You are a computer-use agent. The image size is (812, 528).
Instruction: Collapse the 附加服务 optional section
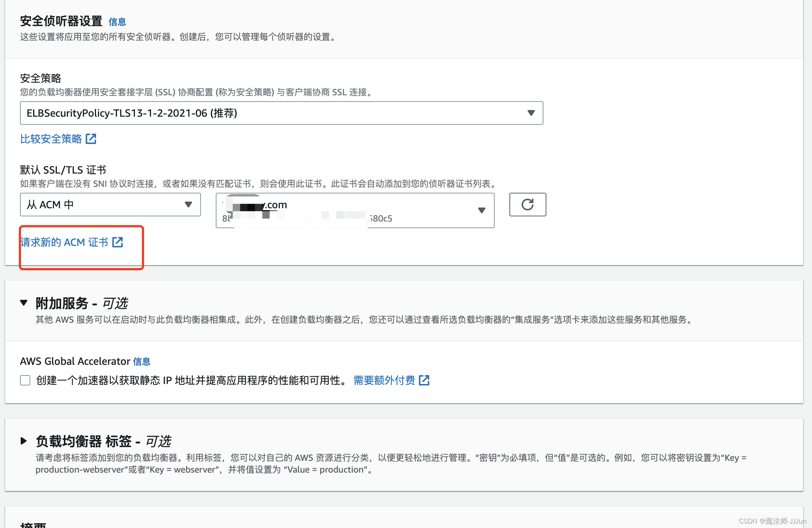[24, 303]
